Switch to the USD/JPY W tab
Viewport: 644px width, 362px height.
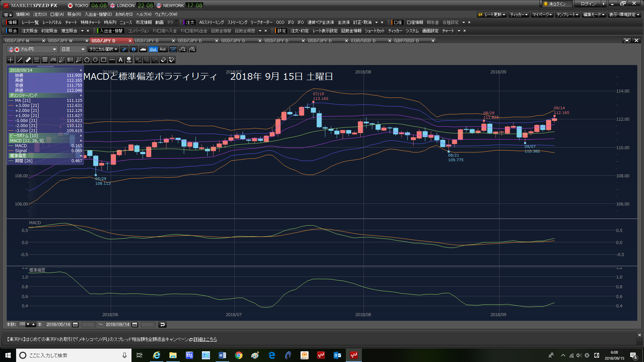point(60,41)
